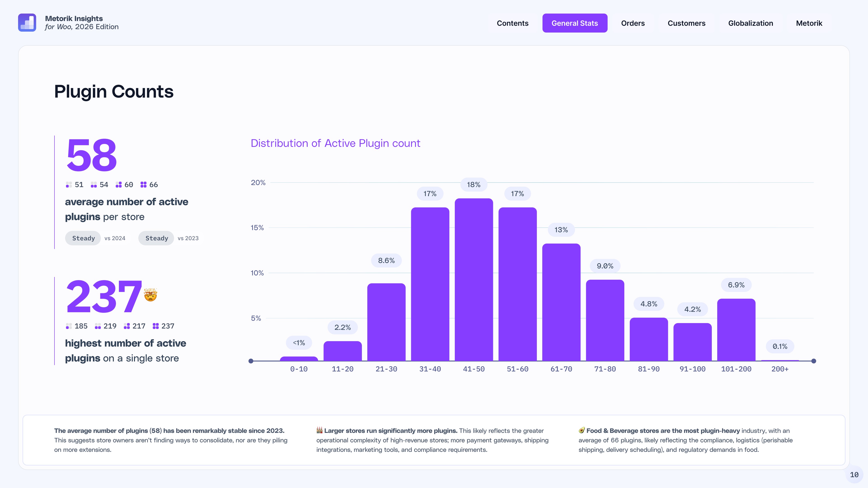The width and height of the screenshot is (868, 488).
Task: Toggle the "Steady" badge beside vs 2023
Action: coord(156,238)
